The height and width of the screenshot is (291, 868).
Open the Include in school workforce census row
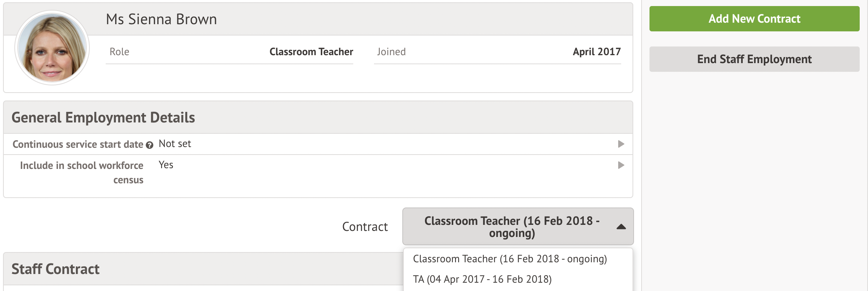click(x=318, y=172)
